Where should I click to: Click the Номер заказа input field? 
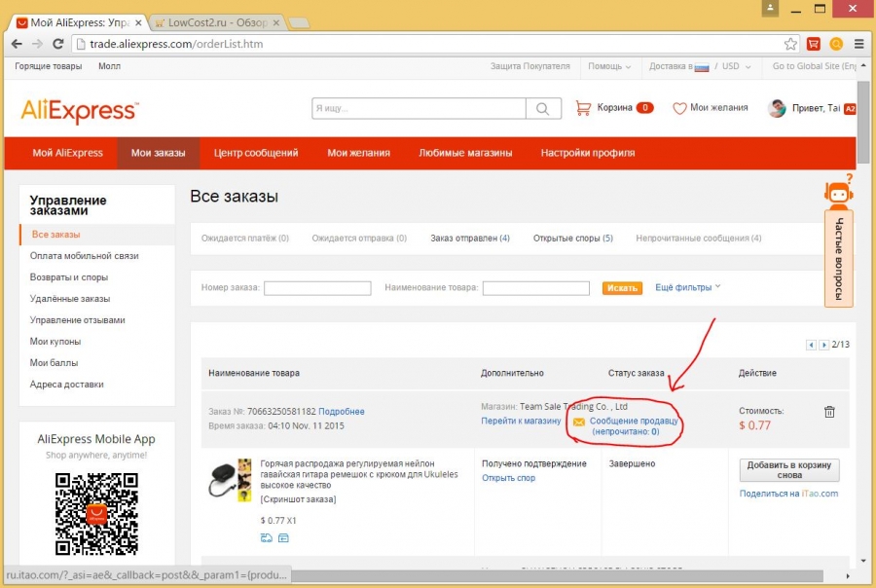pyautogui.click(x=317, y=288)
